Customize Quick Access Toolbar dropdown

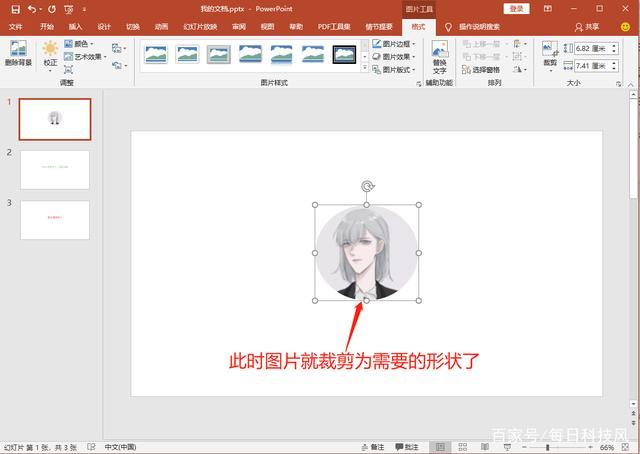84,9
